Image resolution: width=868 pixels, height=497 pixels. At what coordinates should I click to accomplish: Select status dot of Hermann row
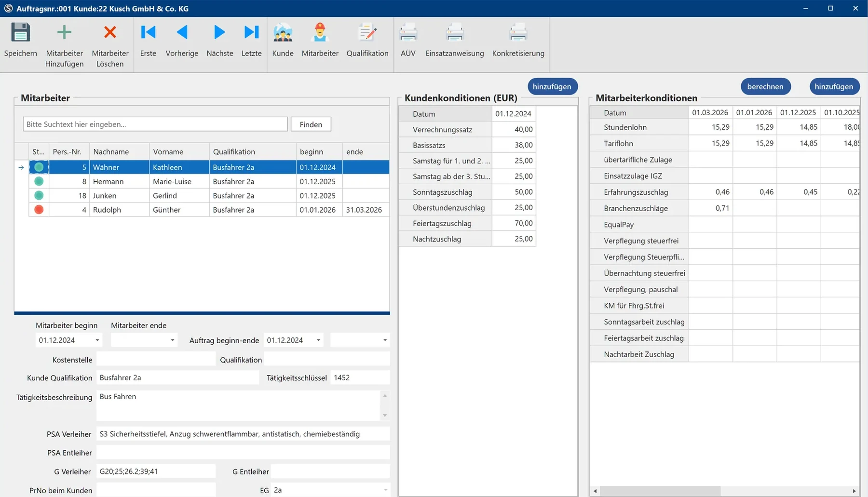coord(39,181)
